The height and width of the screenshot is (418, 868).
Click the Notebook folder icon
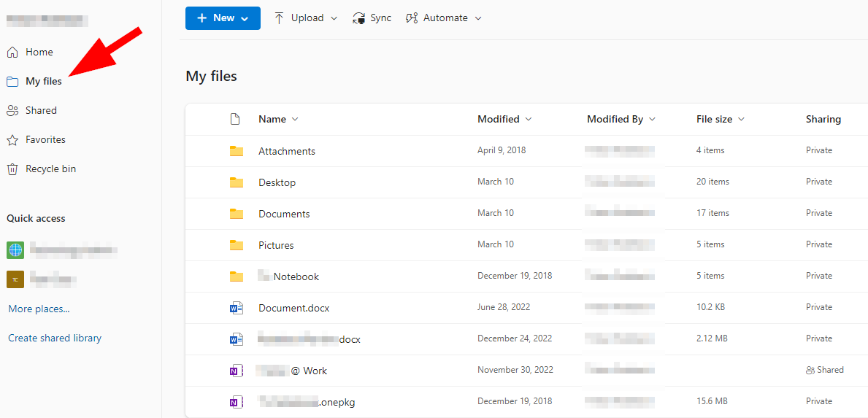tap(237, 276)
